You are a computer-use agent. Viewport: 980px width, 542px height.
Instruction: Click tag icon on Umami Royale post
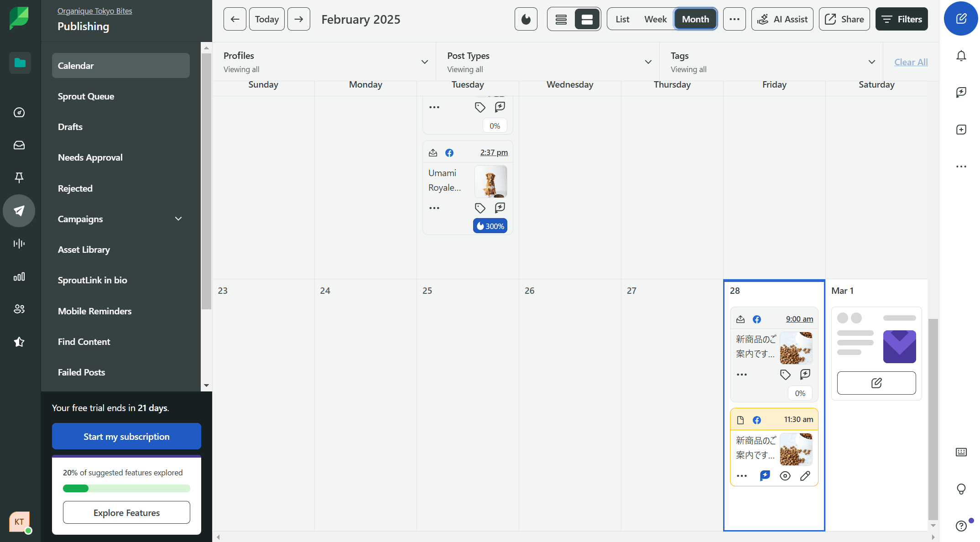(x=480, y=208)
